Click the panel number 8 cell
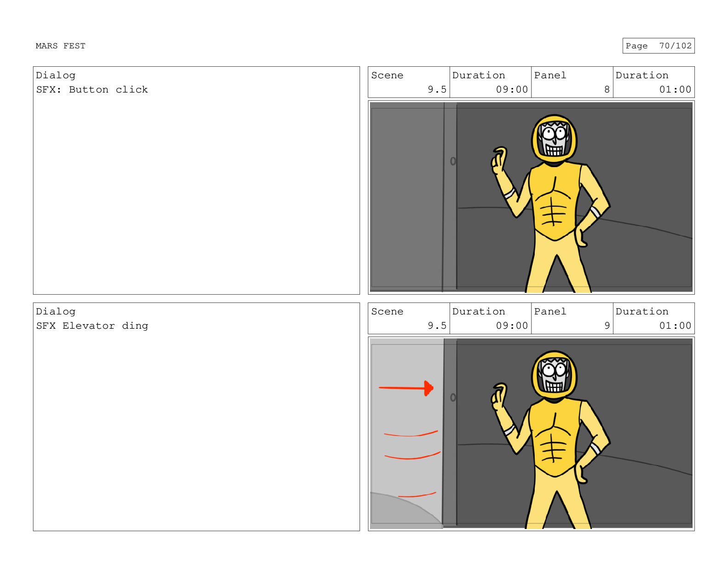The height and width of the screenshot is (564, 728). (x=572, y=82)
